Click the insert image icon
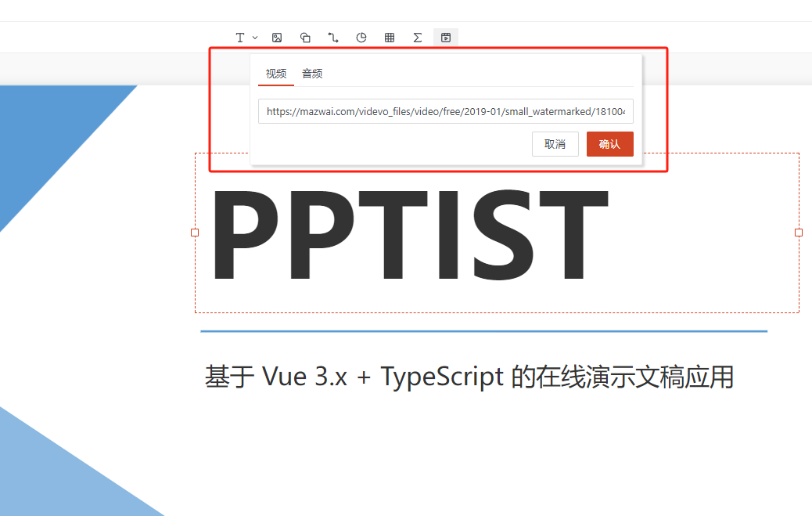Image resolution: width=812 pixels, height=516 pixels. click(277, 38)
